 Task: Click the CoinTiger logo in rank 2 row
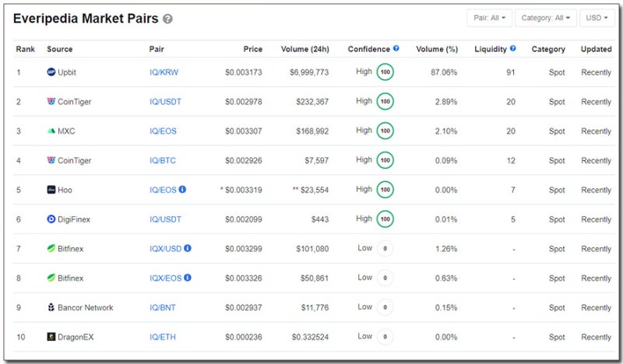pos(51,101)
